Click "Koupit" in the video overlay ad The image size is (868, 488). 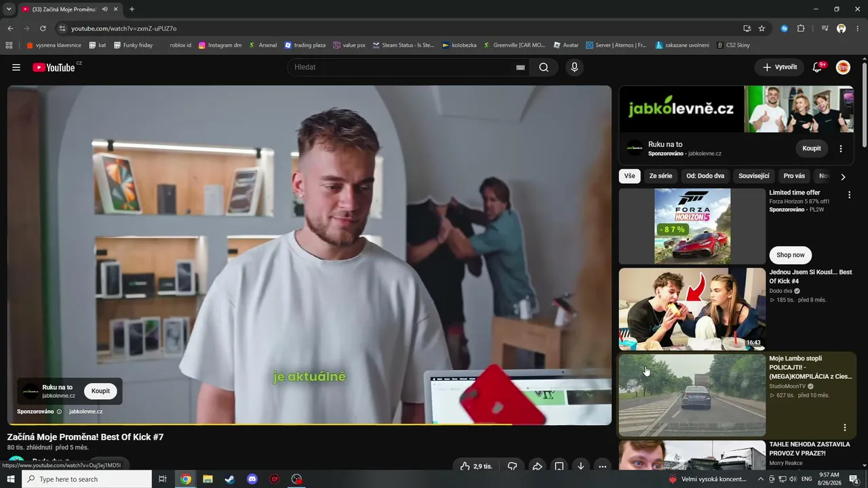[100, 391]
